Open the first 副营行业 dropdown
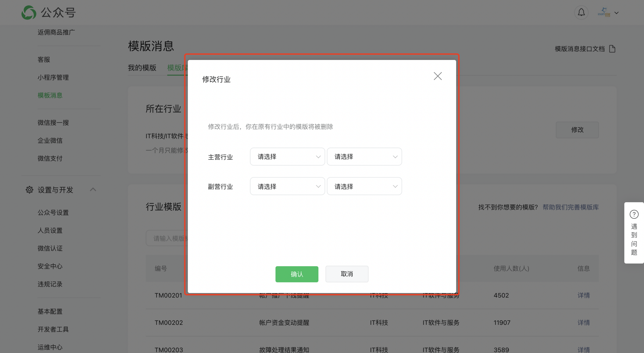Image resolution: width=644 pixels, height=353 pixels. pos(287,186)
